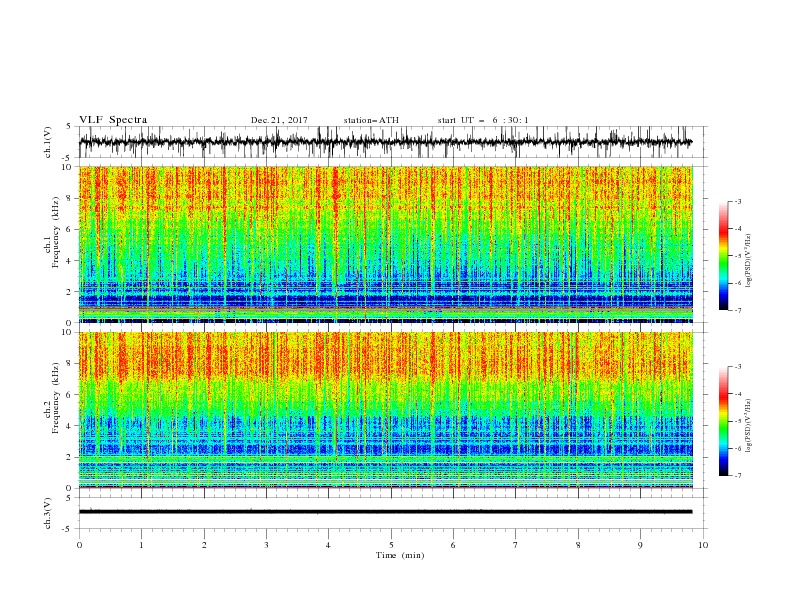Viewport: 792px width, 612px height.
Task: Click the "station=ATH" header label
Action: pyautogui.click(x=371, y=120)
